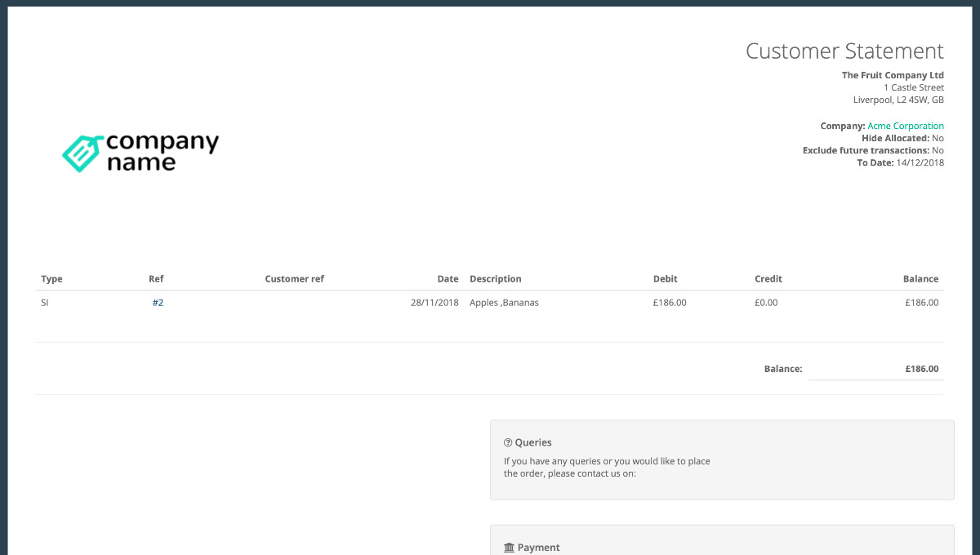Click the Credit column header
The height and width of the screenshot is (555, 980).
coord(768,278)
